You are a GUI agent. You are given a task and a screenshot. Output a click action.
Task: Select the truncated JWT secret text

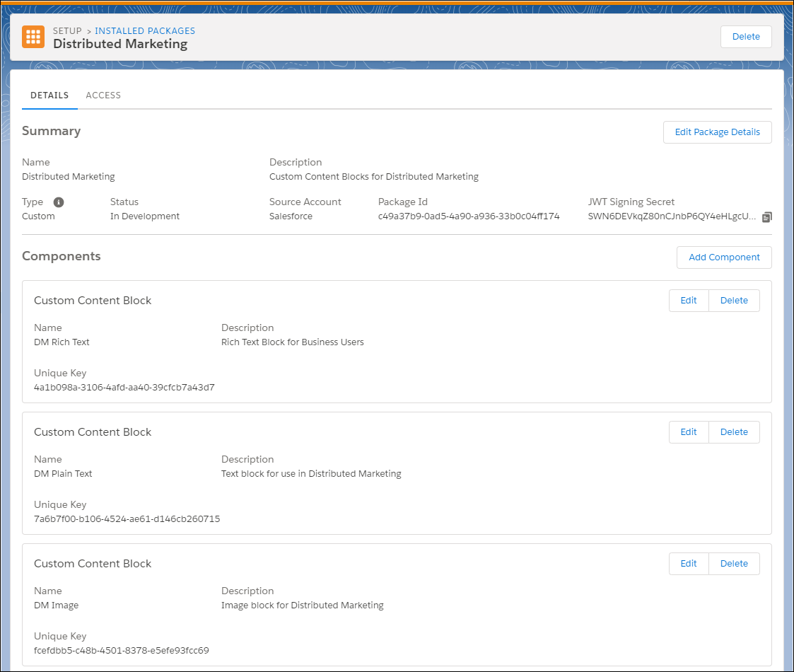pyautogui.click(x=672, y=216)
